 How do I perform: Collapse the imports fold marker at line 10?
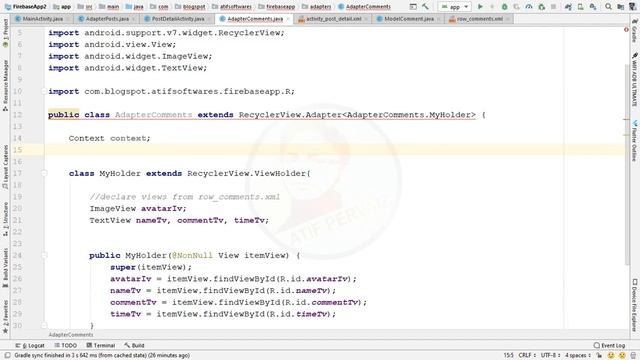[x=44, y=91]
